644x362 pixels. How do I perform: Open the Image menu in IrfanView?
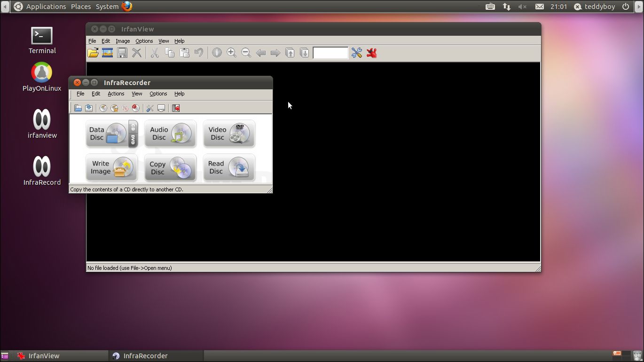[123, 41]
